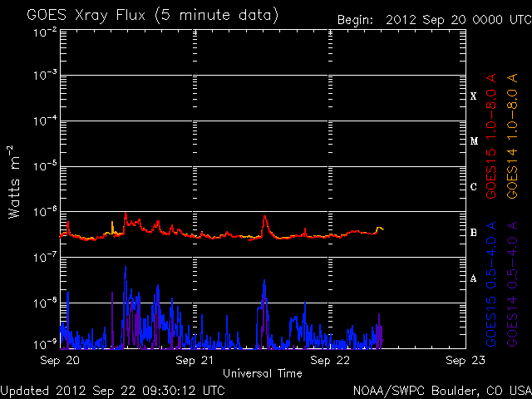Image resolution: width=532 pixels, height=399 pixels.
Task: Select the B flare class label
Action: (474, 233)
